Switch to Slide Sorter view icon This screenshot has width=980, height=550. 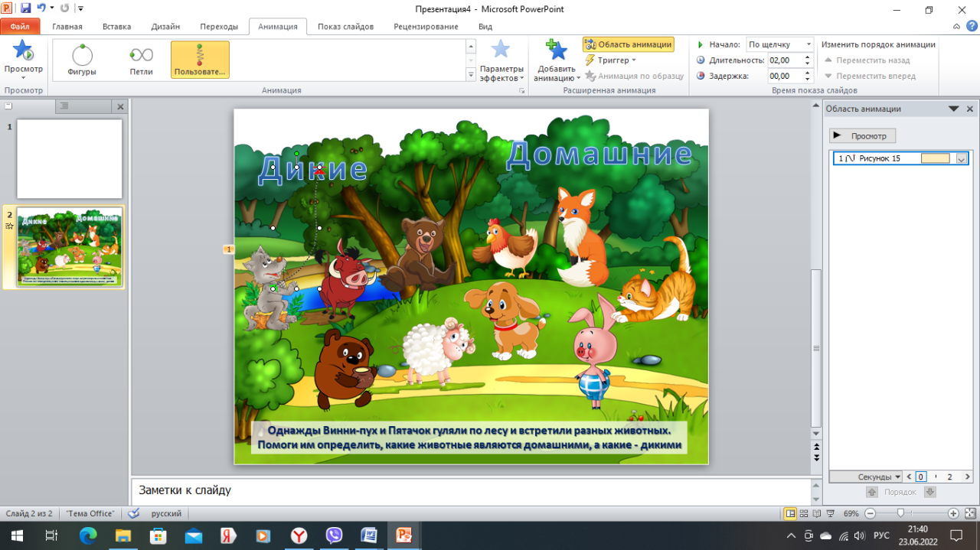pos(803,513)
